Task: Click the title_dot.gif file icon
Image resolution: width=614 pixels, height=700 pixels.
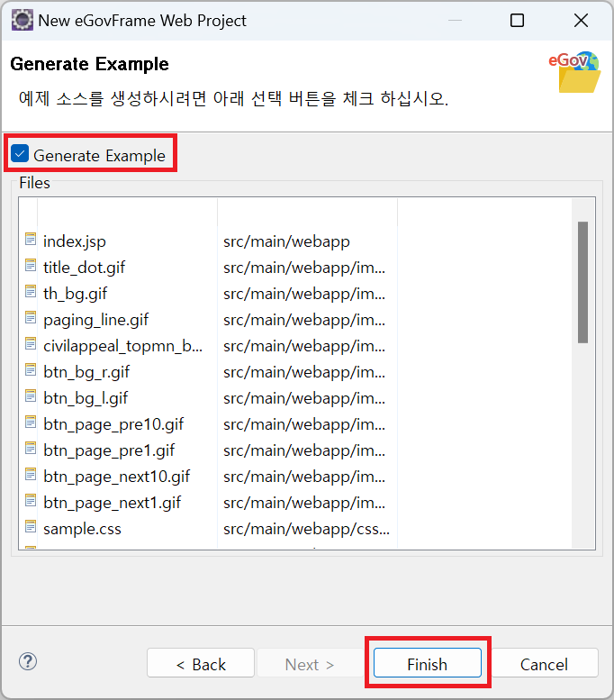Action: click(x=32, y=267)
